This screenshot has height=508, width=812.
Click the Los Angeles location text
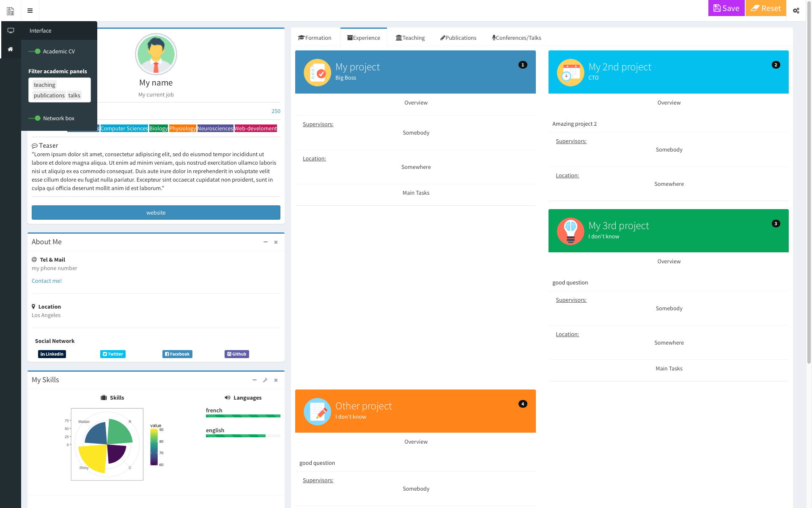click(46, 315)
